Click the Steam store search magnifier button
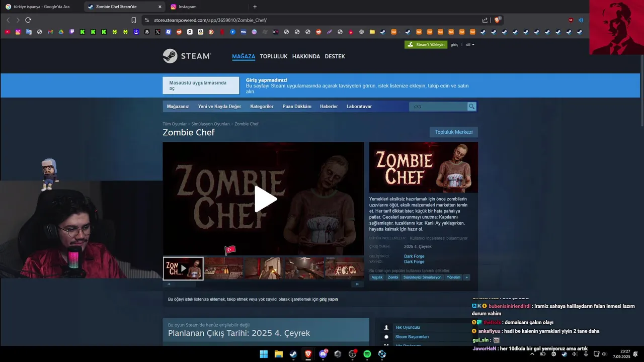Viewport: 644px width, 362px height. 471,107
